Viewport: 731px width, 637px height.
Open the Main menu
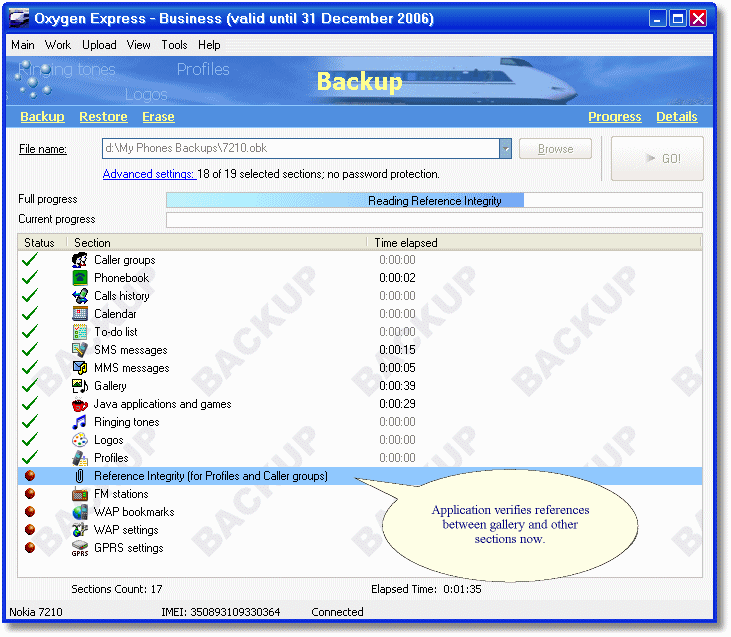pos(23,45)
